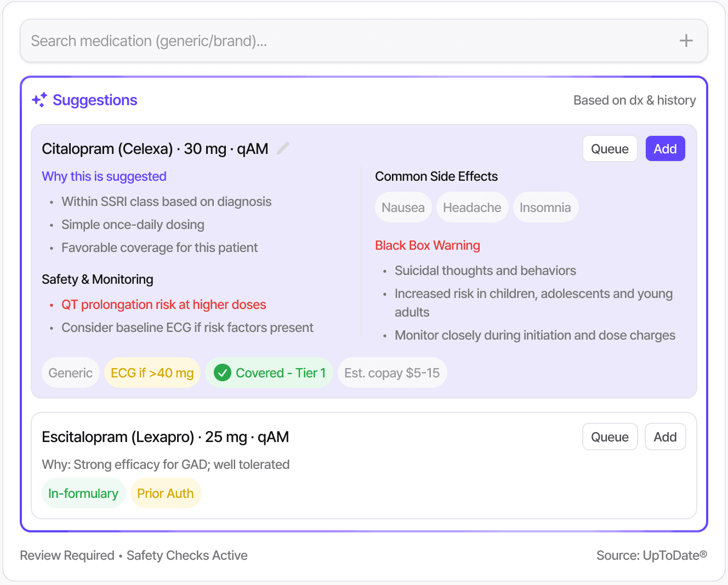Click 'Source: UpToDate' footer text
The width and height of the screenshot is (728, 585).
point(652,555)
